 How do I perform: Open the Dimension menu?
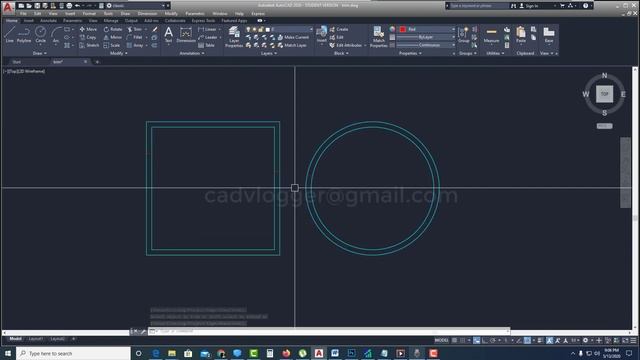147,13
